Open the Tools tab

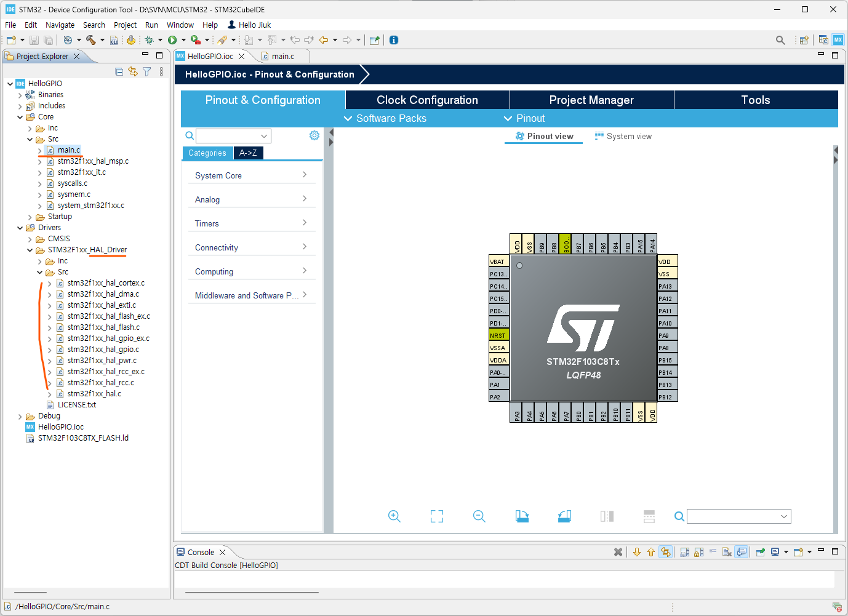(x=756, y=100)
